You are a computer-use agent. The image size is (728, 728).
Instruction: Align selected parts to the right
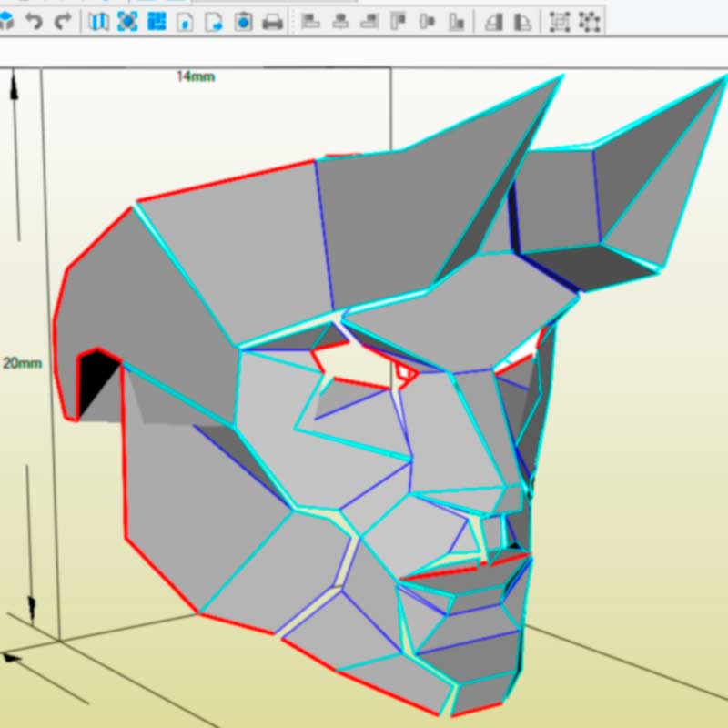coord(369,21)
